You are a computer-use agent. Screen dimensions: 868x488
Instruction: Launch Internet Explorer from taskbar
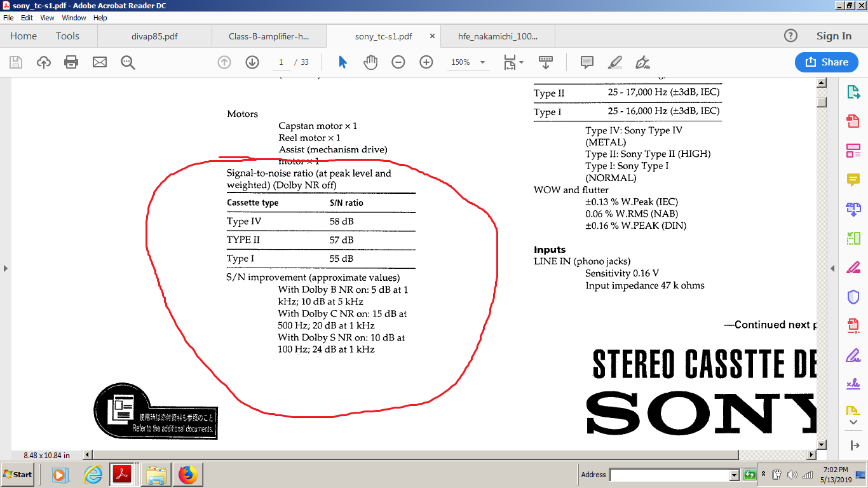point(93,475)
